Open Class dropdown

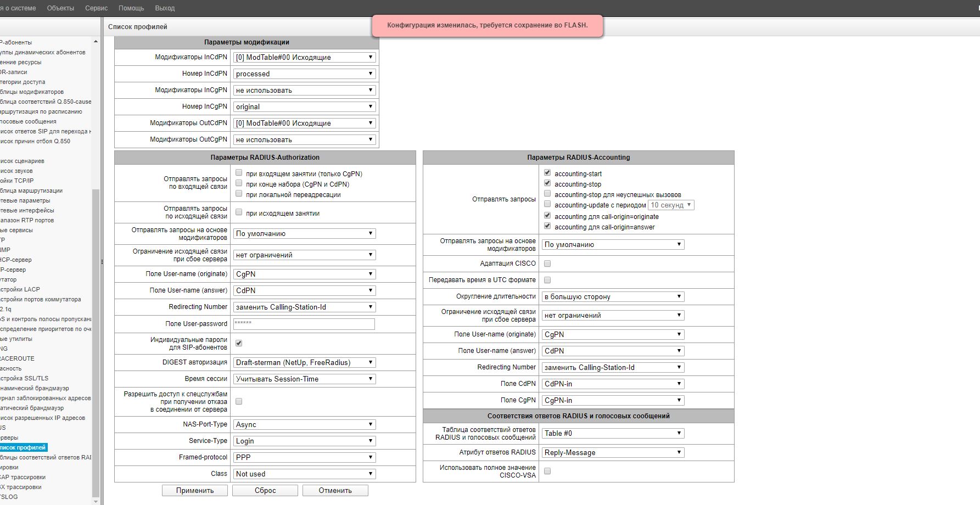(x=304, y=474)
